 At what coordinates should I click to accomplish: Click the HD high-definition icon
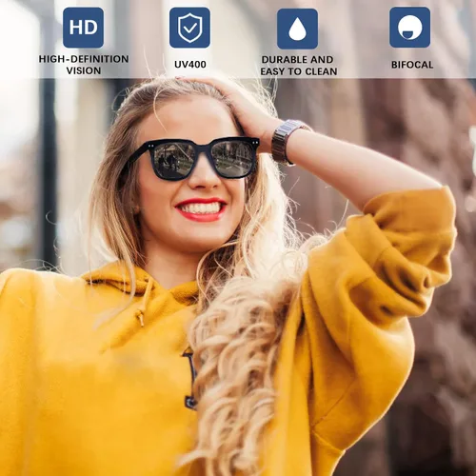pyautogui.click(x=83, y=28)
